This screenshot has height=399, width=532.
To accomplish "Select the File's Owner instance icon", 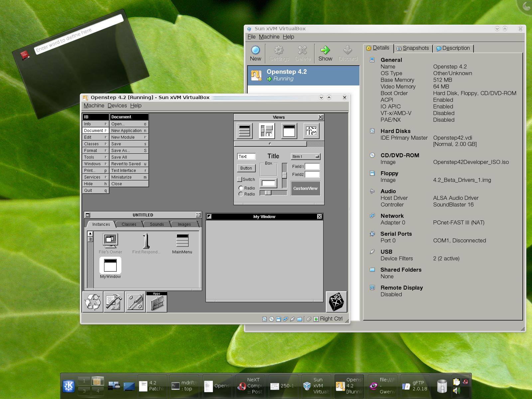I will click(110, 240).
